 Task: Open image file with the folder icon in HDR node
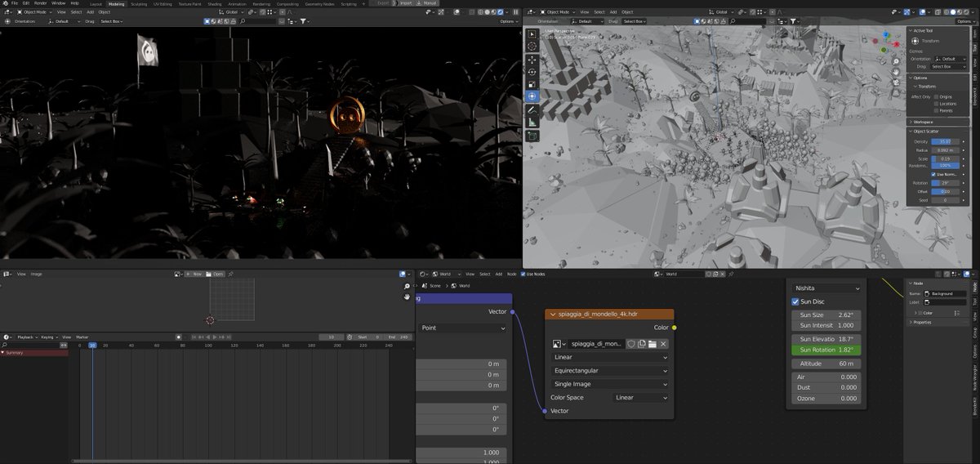tap(653, 344)
